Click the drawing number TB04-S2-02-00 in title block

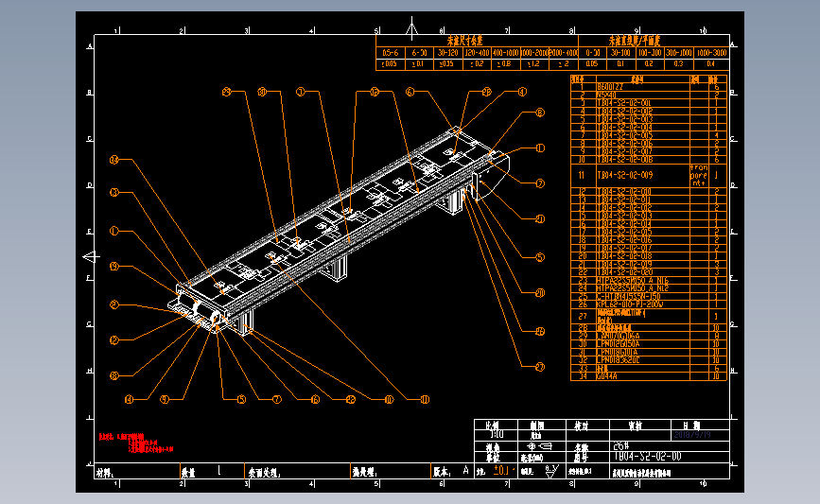pos(648,457)
